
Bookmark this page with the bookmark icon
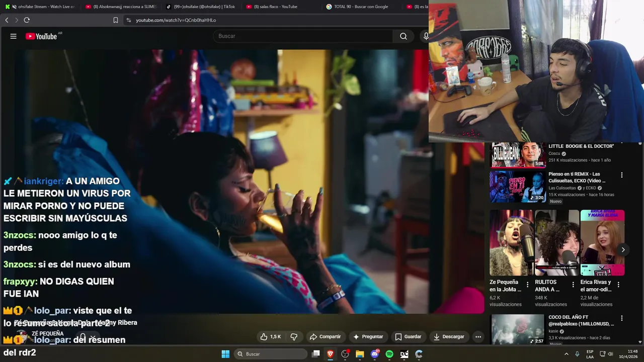pos(116,20)
